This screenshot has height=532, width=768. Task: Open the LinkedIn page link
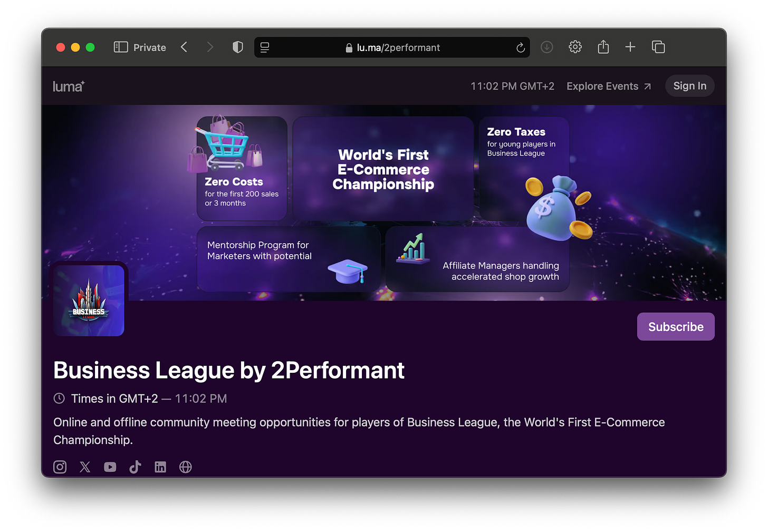click(x=160, y=467)
